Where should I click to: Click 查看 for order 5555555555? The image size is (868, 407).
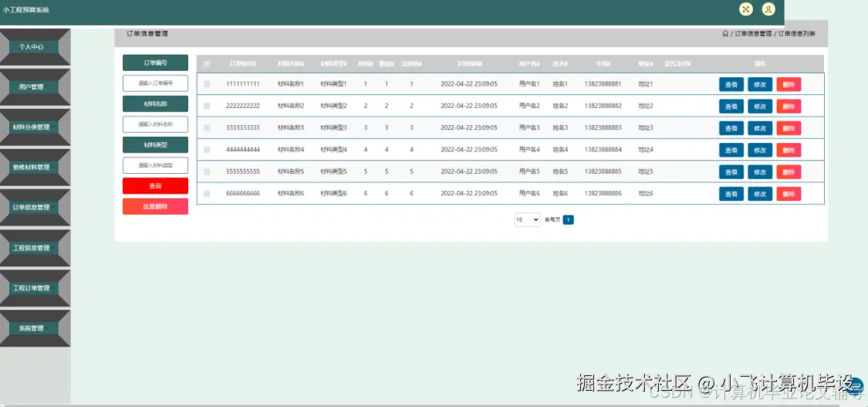pos(731,172)
